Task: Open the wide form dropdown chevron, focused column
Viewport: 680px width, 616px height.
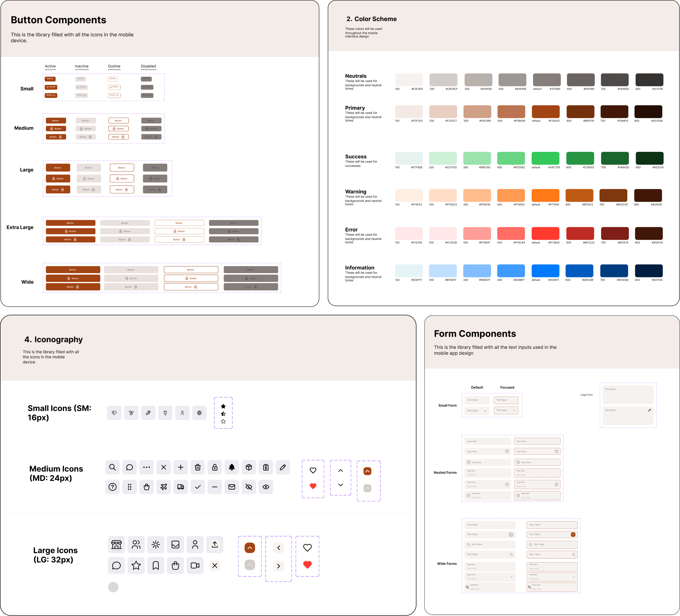Action: point(573,577)
